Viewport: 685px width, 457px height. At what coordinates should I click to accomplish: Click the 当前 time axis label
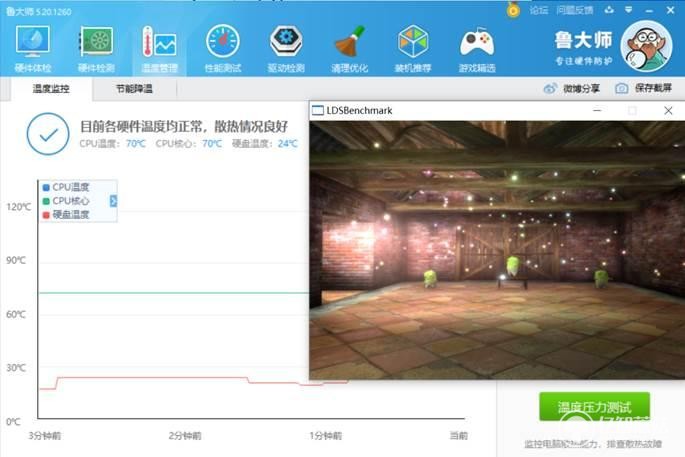pos(459,436)
